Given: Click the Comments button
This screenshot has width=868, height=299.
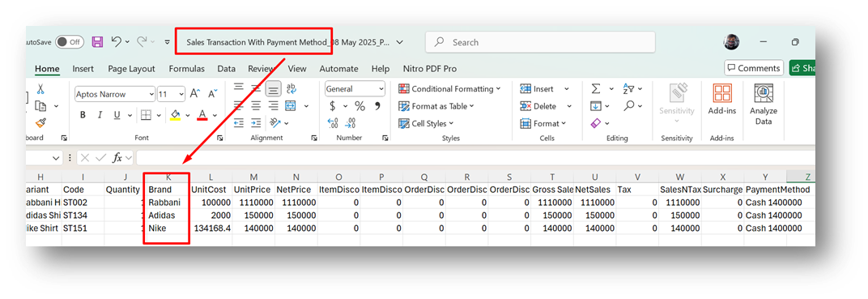Looking at the screenshot, I should (754, 68).
